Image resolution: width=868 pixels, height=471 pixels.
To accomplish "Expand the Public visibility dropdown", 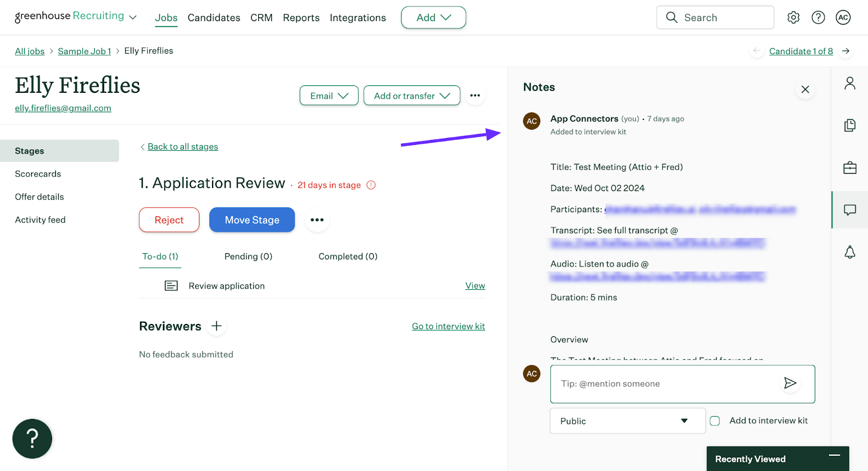I will coord(627,421).
